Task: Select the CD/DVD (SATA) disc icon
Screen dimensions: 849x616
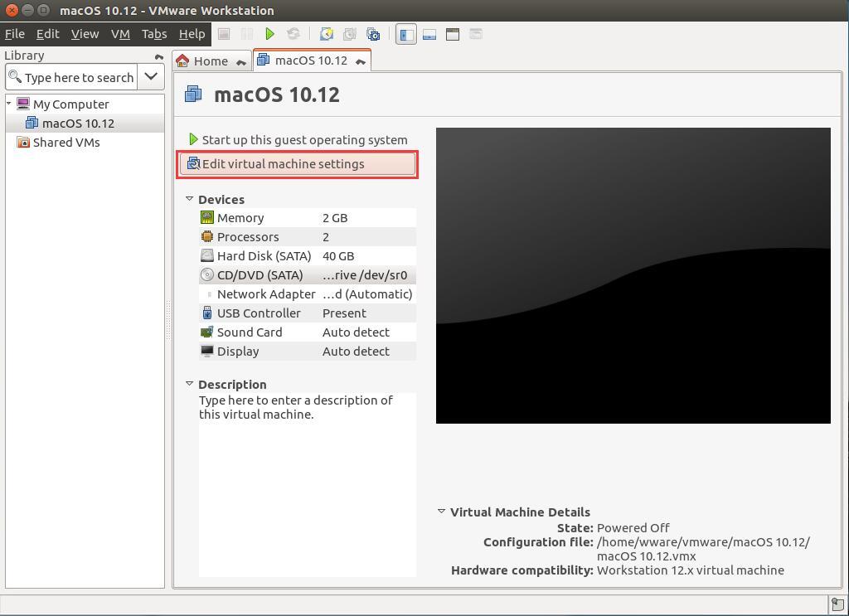Action: [x=206, y=274]
